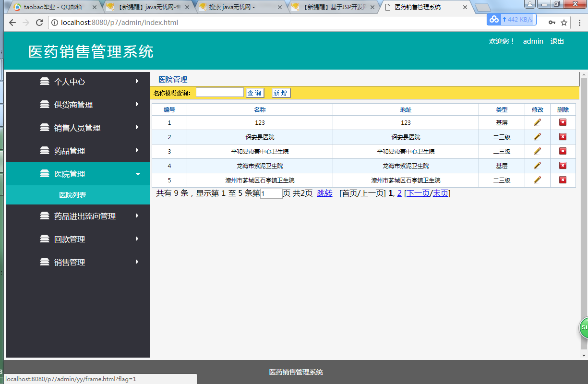Click edit pencil for 平和县霞寨中心卫生院 row
The height and width of the screenshot is (384, 588).
click(x=537, y=151)
